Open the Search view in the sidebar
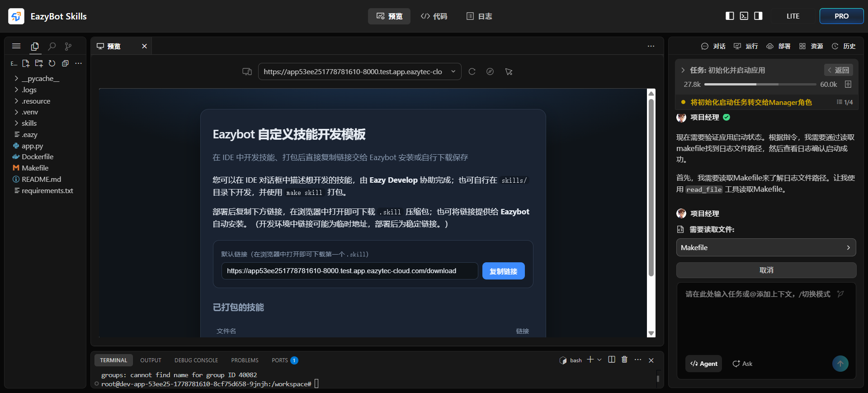This screenshot has height=393, width=868. [x=52, y=46]
